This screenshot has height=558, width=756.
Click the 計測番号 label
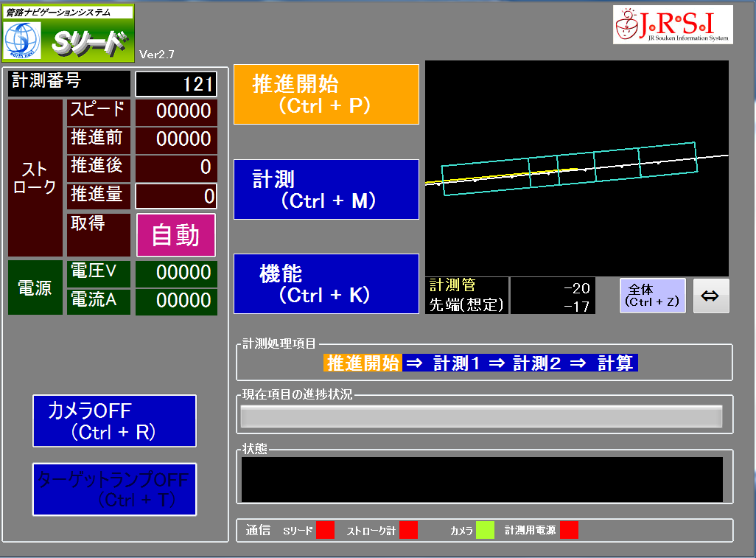tap(69, 83)
